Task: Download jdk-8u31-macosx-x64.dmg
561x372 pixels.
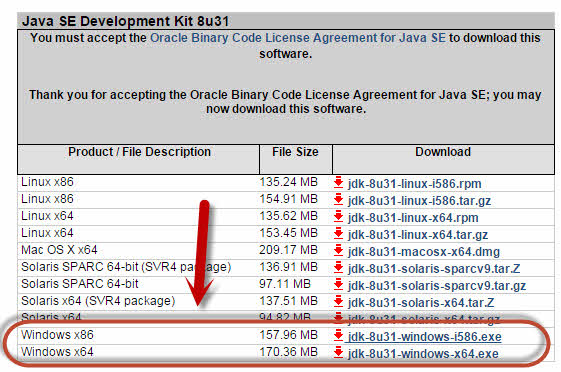Action: 424,252
